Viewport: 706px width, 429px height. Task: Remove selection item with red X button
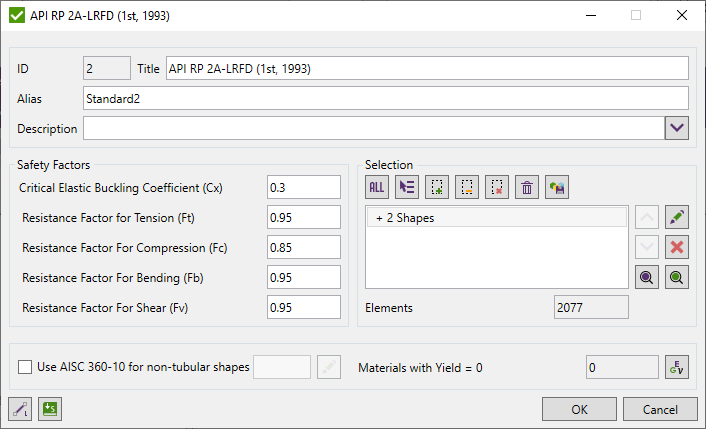click(x=678, y=247)
